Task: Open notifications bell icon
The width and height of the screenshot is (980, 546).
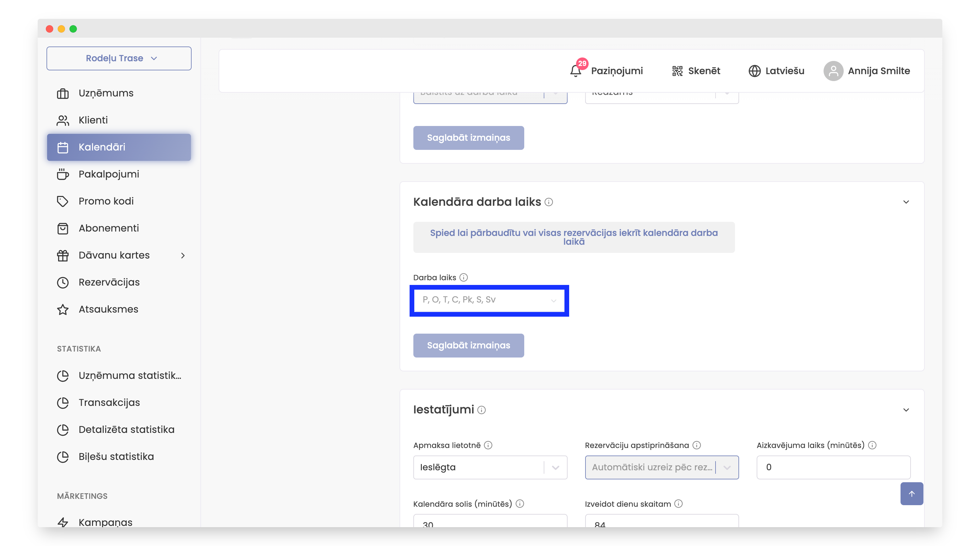Action: point(575,71)
